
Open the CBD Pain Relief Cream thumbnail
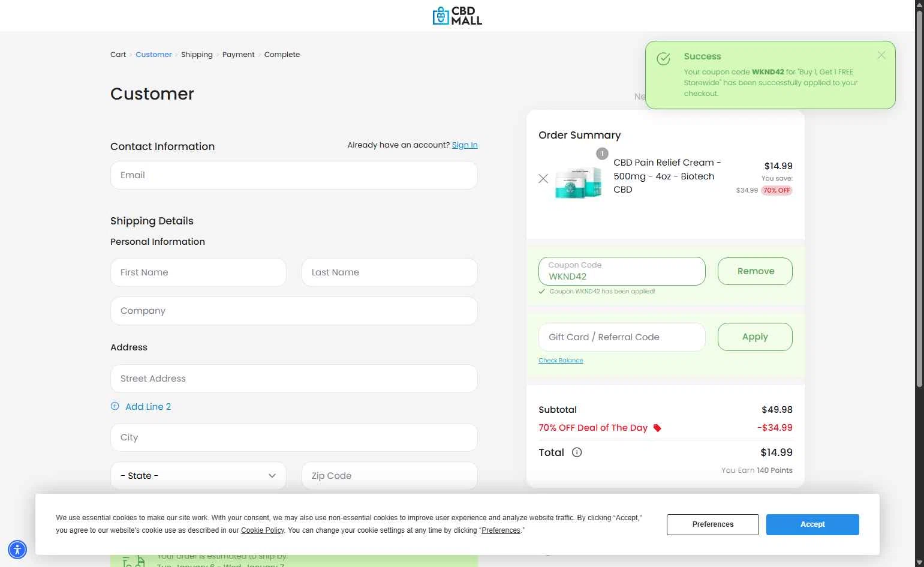[x=578, y=183]
